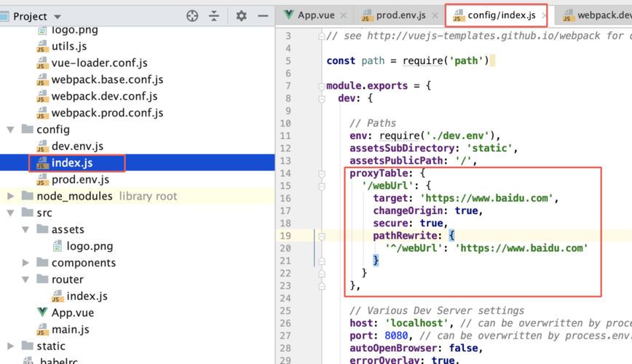Select the node_modules folder
This screenshot has height=364, width=632.
tap(74, 197)
